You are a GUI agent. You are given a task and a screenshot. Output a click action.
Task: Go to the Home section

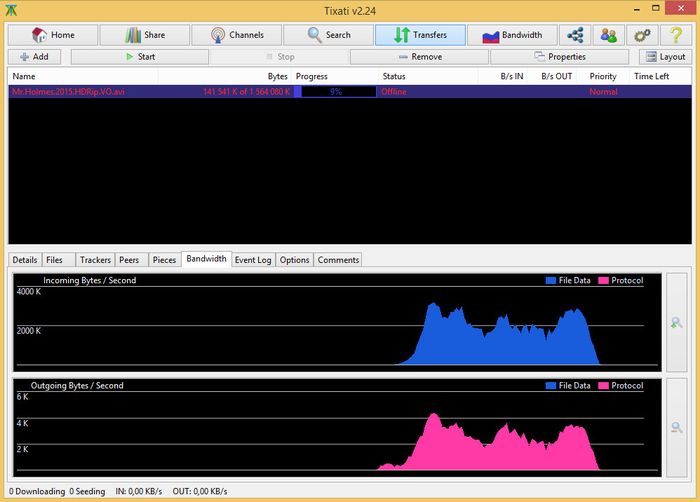click(x=54, y=35)
